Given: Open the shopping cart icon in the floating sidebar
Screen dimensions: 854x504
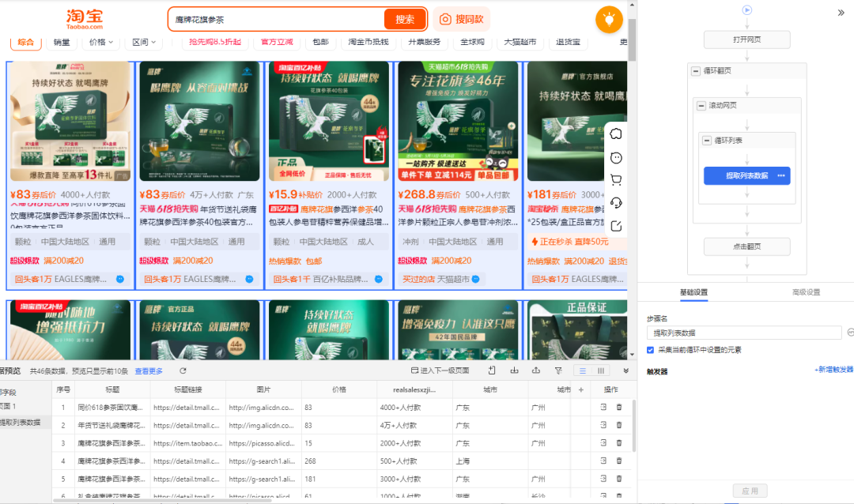Looking at the screenshot, I should coord(617,180).
